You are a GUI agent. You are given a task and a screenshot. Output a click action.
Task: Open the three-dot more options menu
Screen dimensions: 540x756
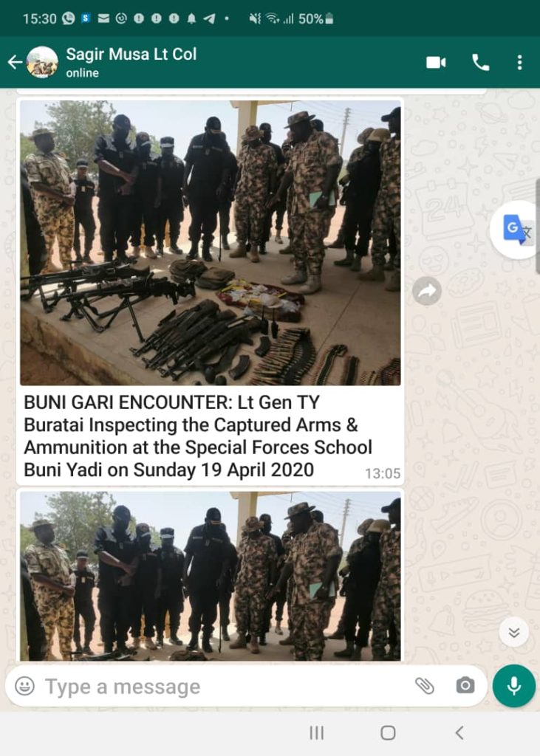click(519, 63)
